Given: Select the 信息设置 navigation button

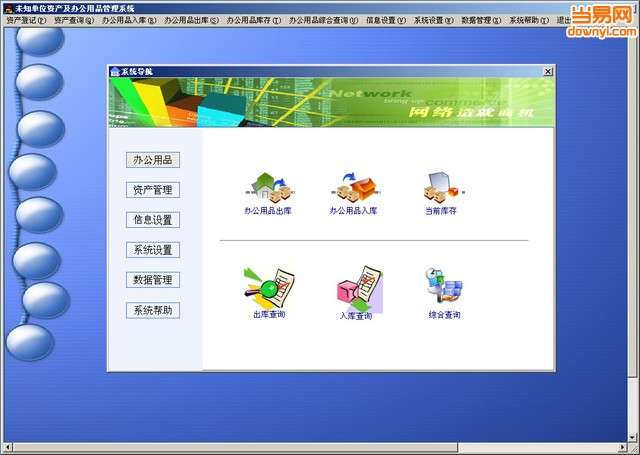Looking at the screenshot, I should click(x=153, y=220).
